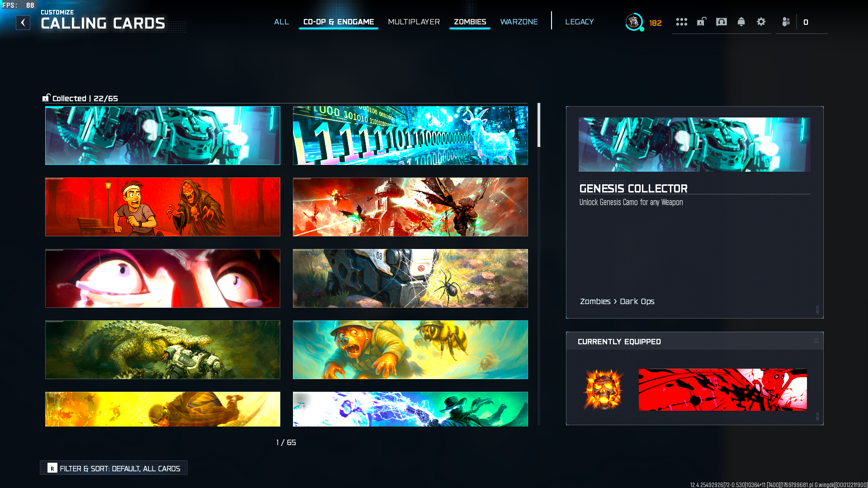Select the red tower bats calling card
Viewport: 868px width, 488px height.
click(x=410, y=207)
